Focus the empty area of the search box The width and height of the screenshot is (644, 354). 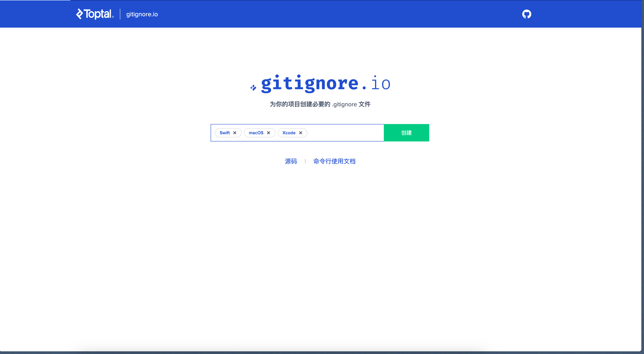345,133
